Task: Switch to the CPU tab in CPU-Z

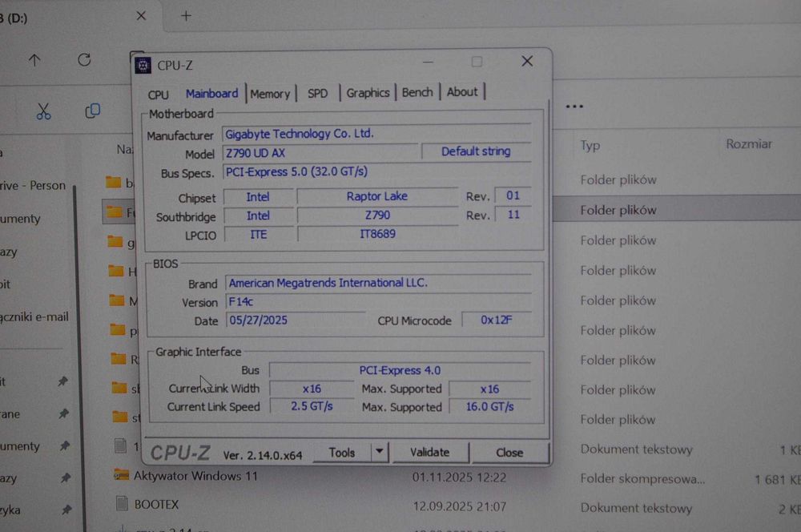Action: tap(158, 95)
